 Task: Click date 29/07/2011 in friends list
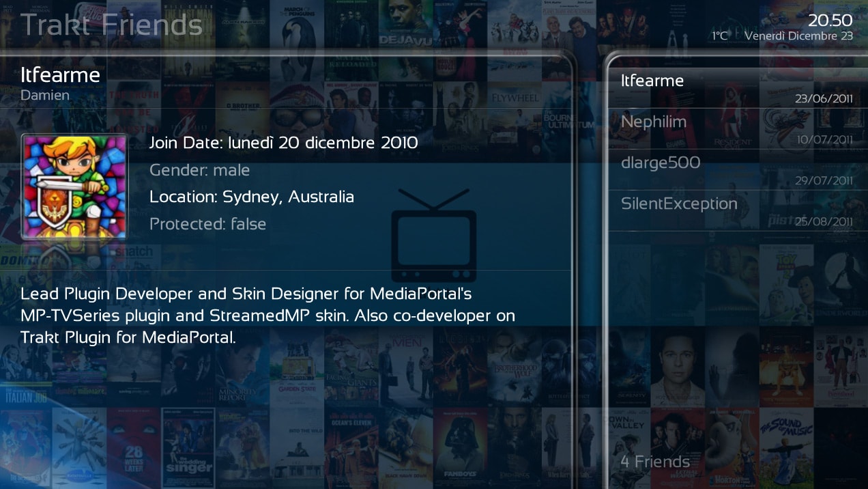point(824,181)
